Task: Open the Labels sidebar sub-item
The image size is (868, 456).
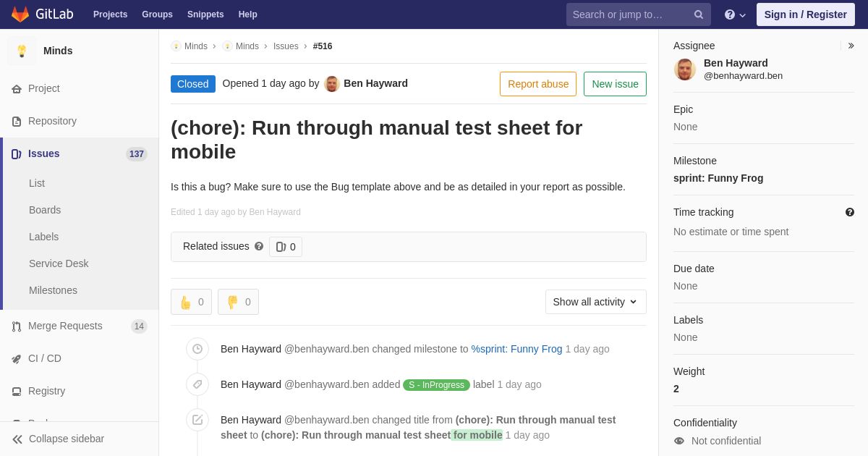Action: click(43, 237)
